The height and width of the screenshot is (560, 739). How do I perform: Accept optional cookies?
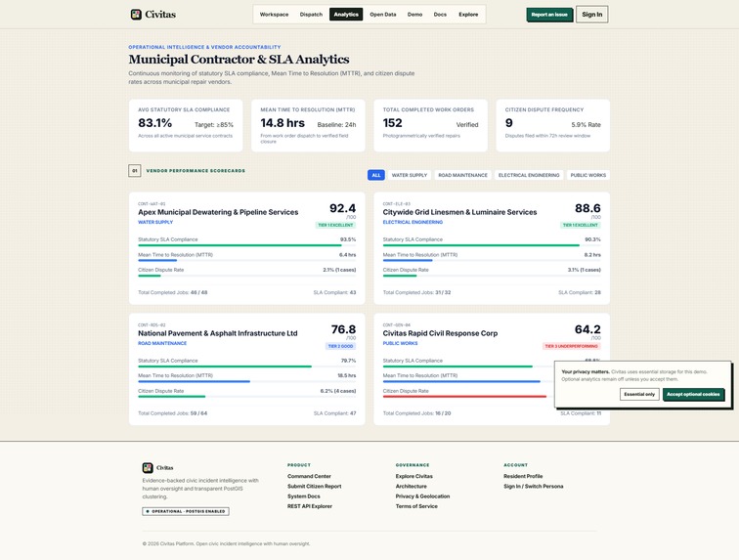pyautogui.click(x=693, y=394)
